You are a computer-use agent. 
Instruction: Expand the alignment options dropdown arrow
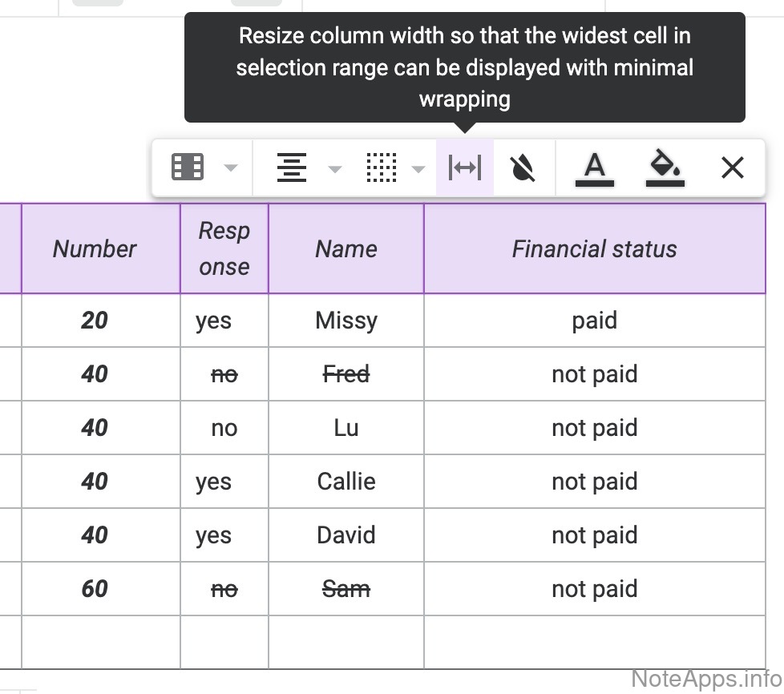point(335,168)
